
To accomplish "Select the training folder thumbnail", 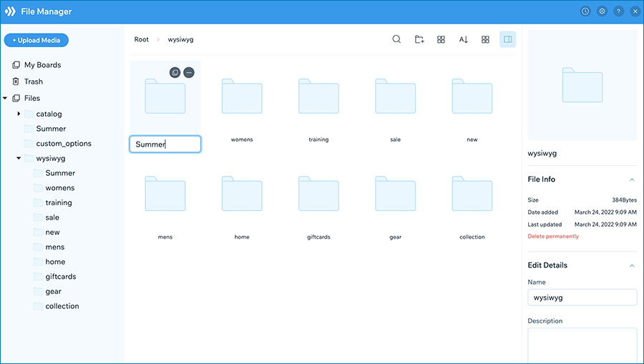I will pos(318,97).
